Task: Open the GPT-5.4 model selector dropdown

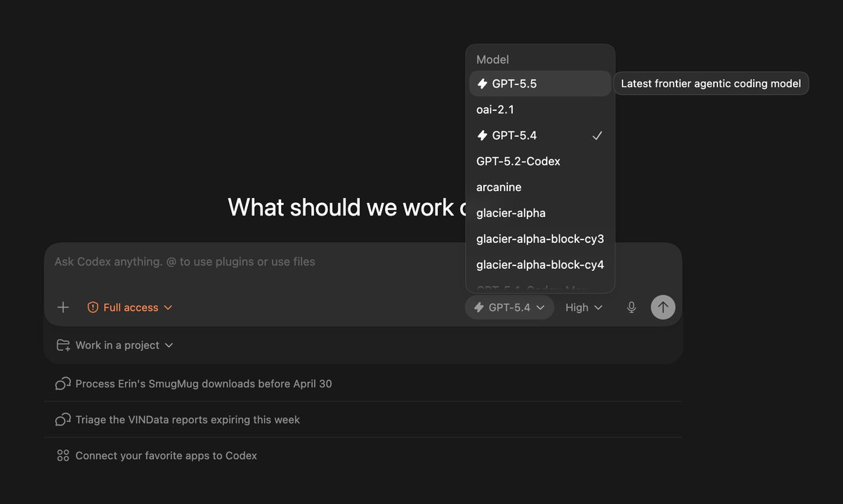Action: tap(509, 307)
